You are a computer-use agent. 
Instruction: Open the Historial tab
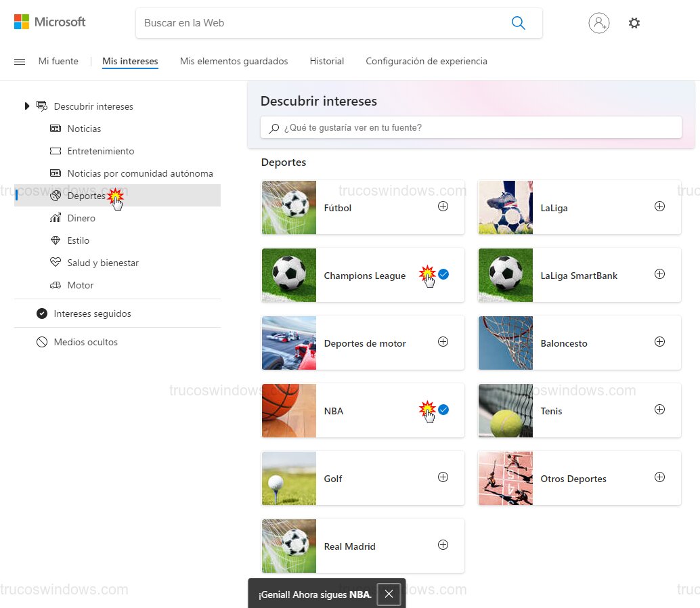327,62
